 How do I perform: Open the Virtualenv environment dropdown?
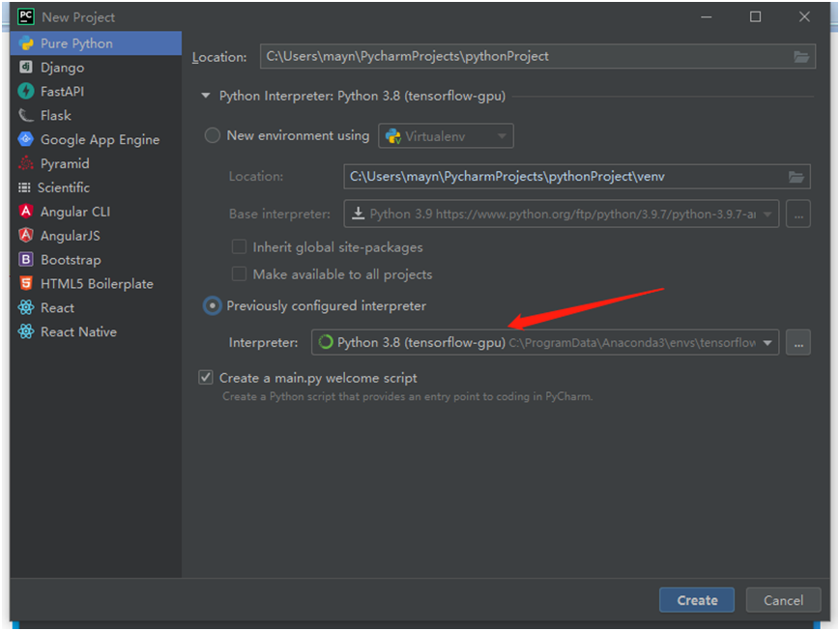point(446,136)
